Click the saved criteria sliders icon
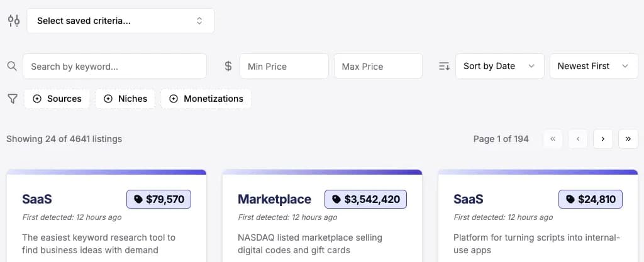 14,21
